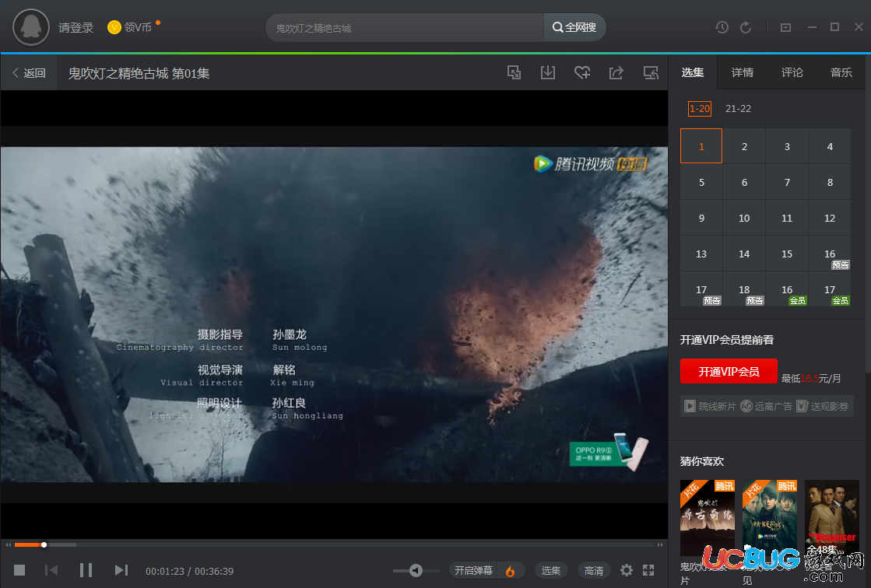Play episode 15
Screen dimensions: 871x588
click(787, 254)
